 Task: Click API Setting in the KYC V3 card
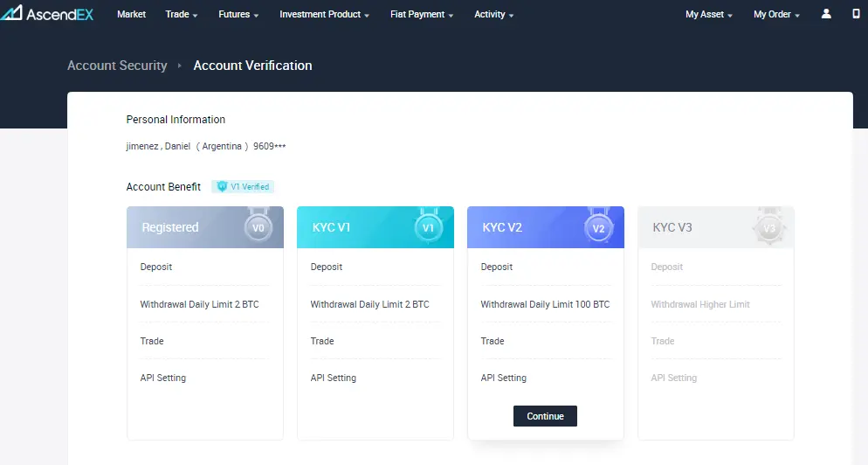[x=673, y=378]
